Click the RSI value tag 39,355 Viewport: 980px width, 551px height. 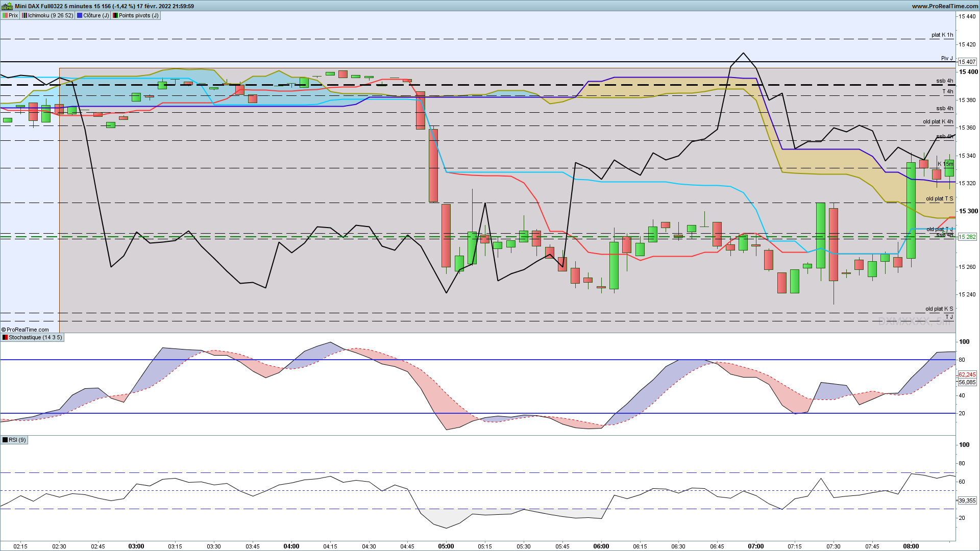967,500
